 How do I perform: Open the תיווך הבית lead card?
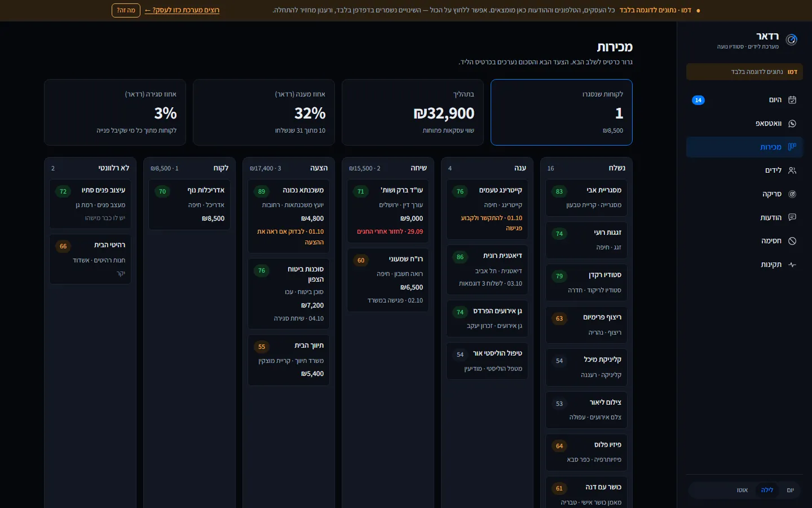point(289,361)
